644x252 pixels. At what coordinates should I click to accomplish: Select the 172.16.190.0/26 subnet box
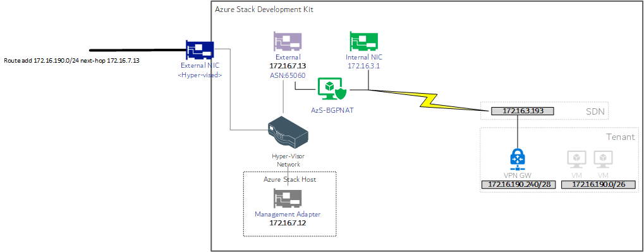click(x=598, y=184)
